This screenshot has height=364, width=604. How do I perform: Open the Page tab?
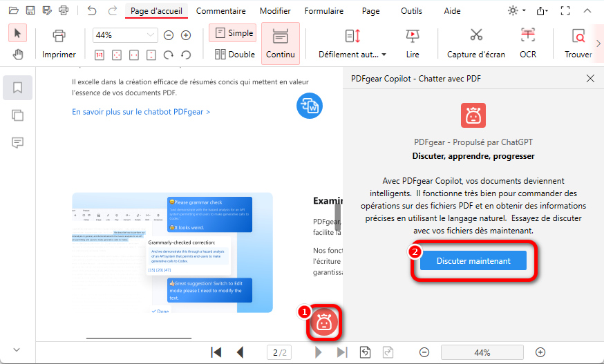(370, 11)
